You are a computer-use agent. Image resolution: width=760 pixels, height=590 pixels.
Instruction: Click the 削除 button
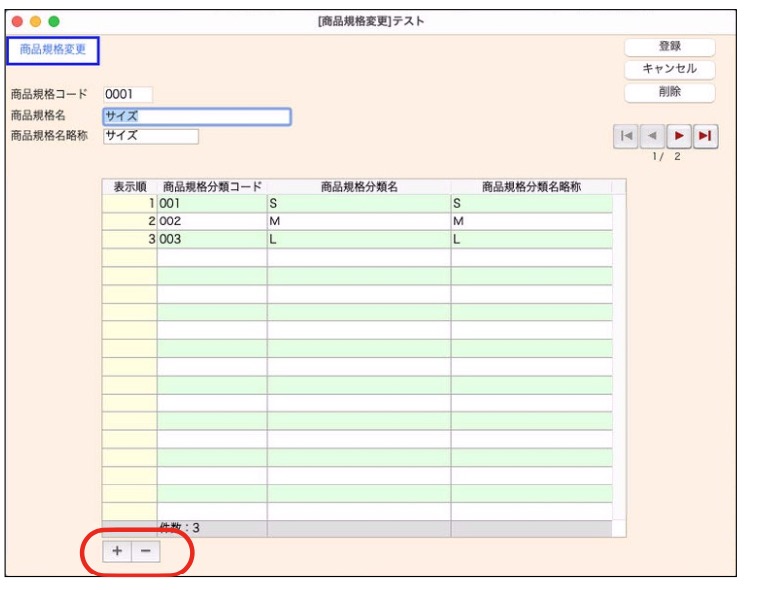669,92
